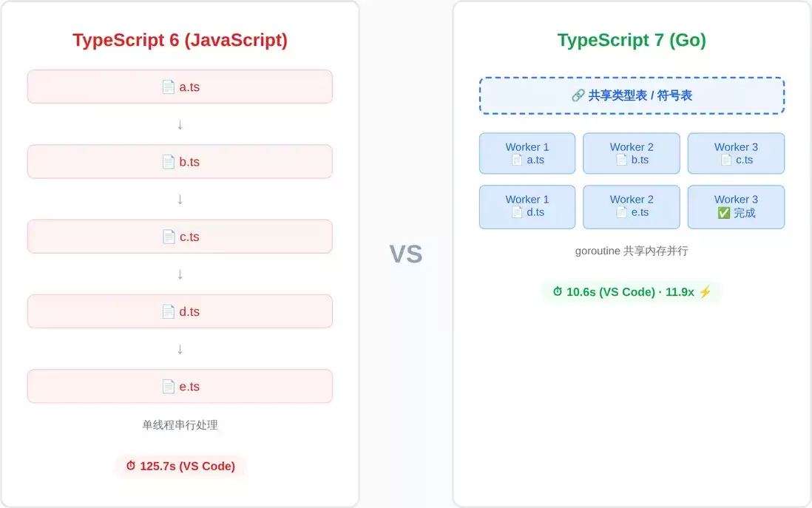
Task: Click the file icon beside a.ts in left panel
Action: pos(169,87)
